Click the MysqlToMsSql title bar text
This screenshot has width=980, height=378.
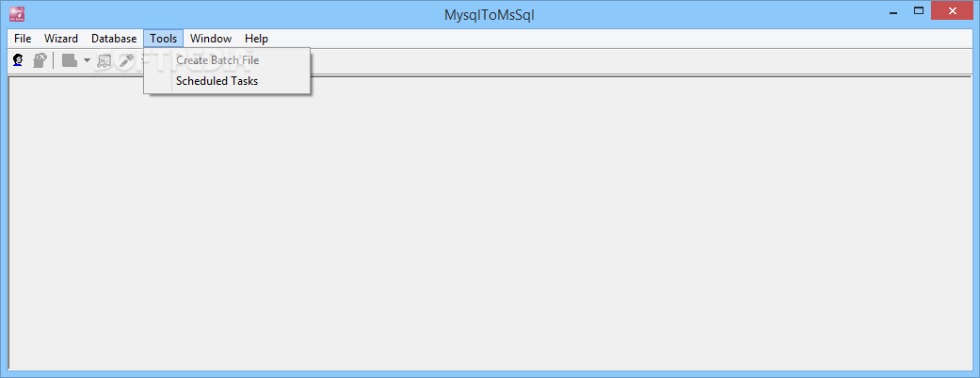coord(490,15)
